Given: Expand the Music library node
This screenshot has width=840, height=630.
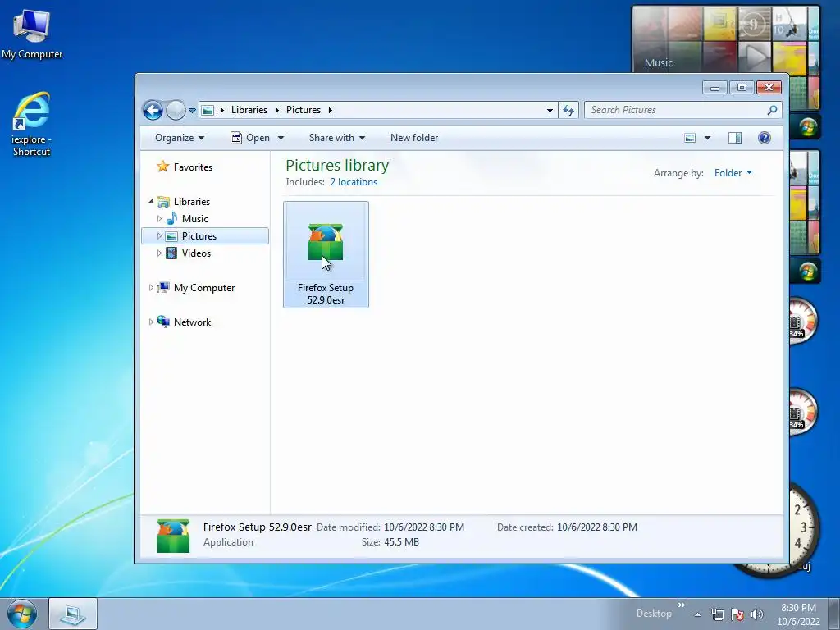Looking at the screenshot, I should [159, 218].
